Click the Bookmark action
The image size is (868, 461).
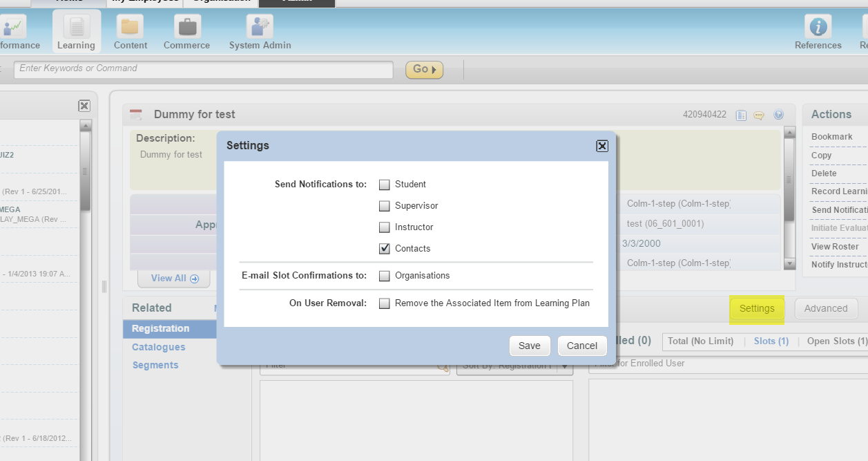pyautogui.click(x=832, y=137)
